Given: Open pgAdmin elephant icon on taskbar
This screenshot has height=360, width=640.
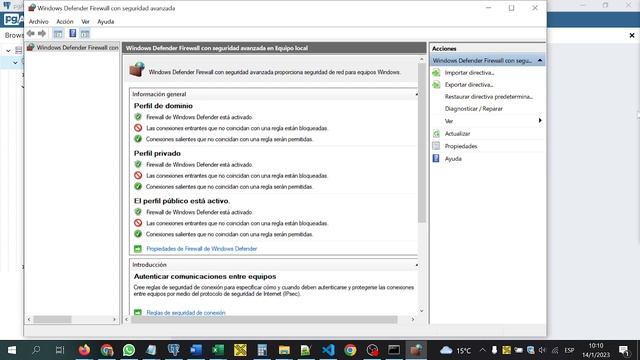Looking at the screenshot, I should tap(173, 350).
